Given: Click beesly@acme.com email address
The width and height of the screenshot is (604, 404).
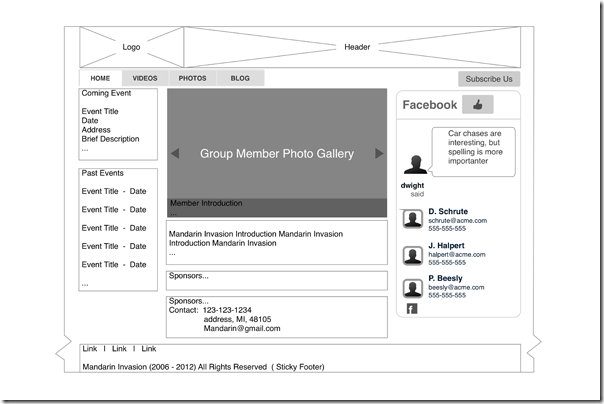Looking at the screenshot, I should tap(456, 287).
